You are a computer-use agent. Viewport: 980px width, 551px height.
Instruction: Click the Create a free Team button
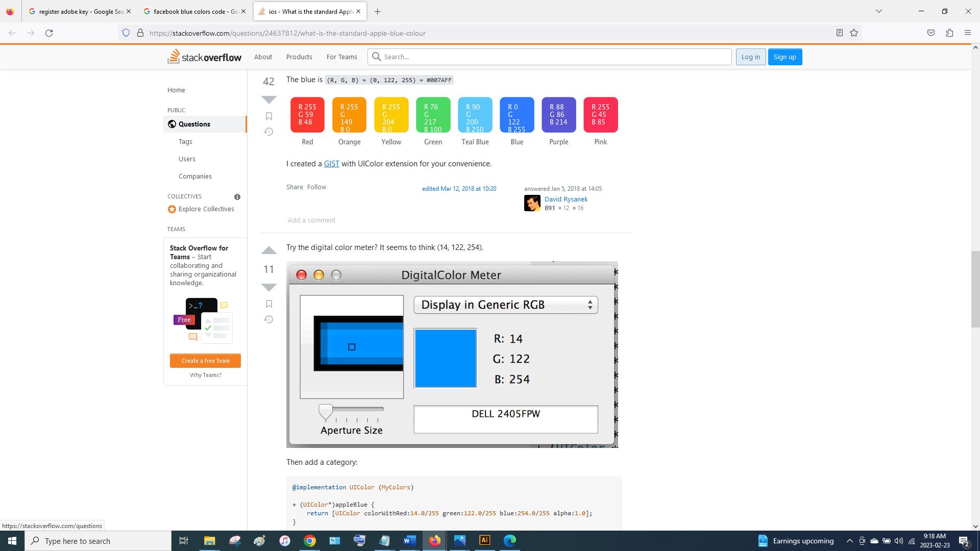click(x=205, y=361)
